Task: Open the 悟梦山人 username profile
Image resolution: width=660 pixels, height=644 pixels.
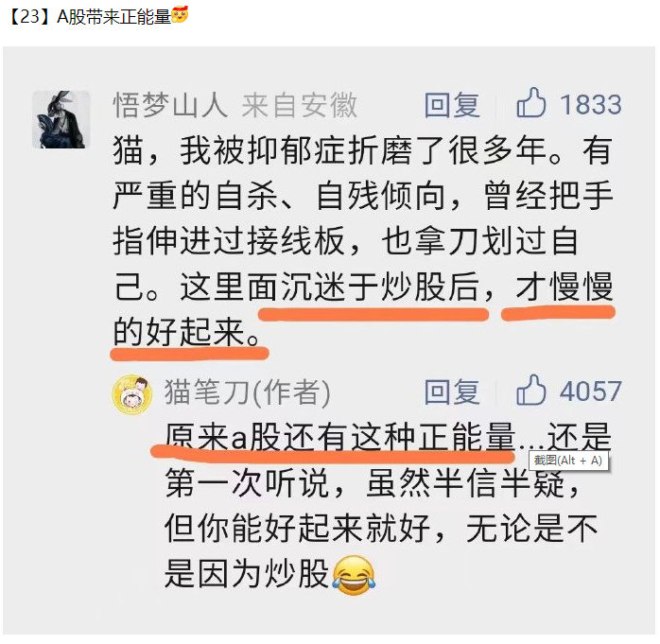Action: 170,105
